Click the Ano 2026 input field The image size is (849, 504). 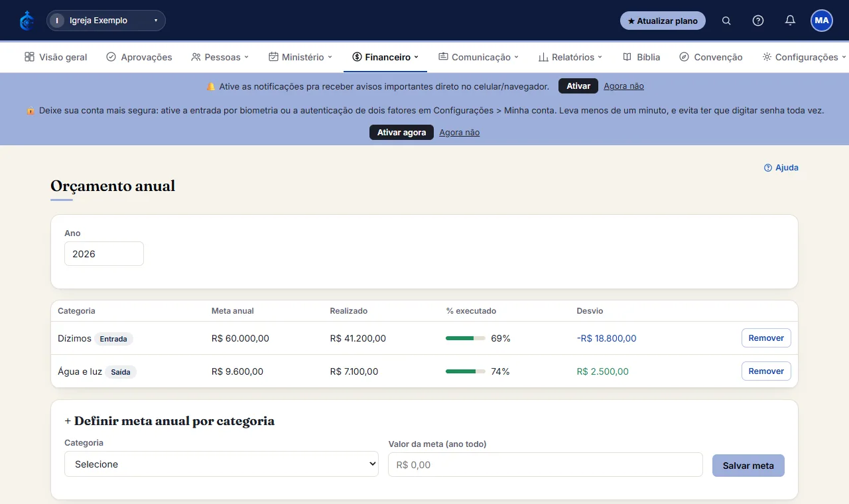tap(104, 254)
